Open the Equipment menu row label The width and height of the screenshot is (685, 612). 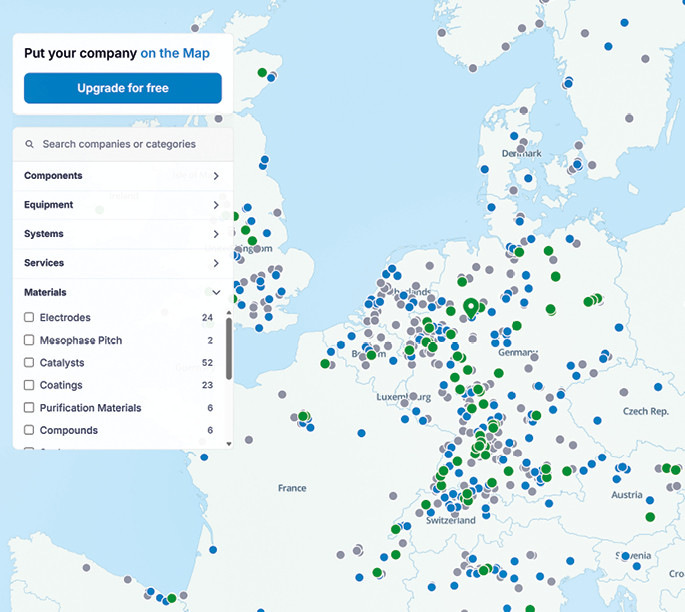[48, 204]
